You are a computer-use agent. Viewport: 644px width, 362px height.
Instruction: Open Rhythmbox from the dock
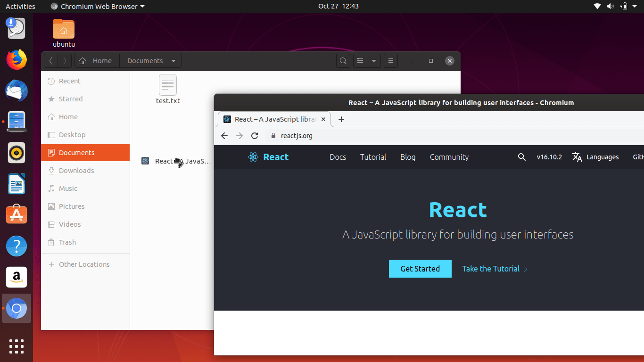pos(16,153)
